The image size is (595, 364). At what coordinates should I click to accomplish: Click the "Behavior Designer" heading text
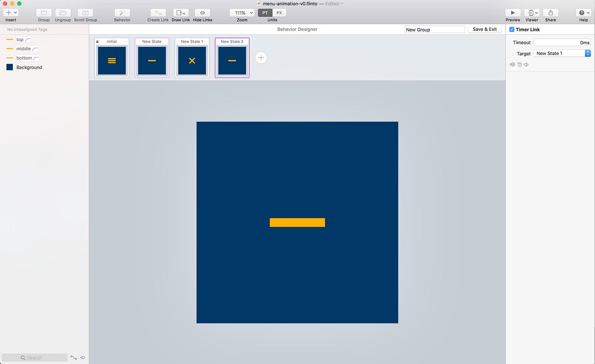click(297, 29)
